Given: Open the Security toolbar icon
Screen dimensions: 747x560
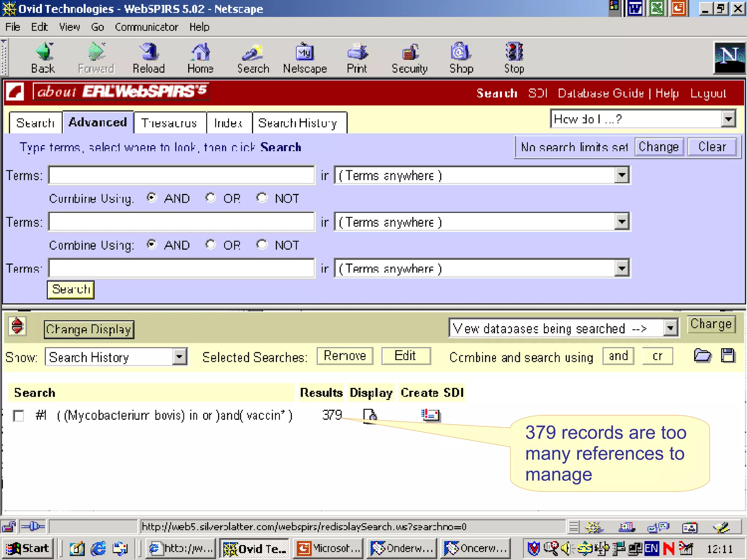Looking at the screenshot, I should [x=410, y=58].
